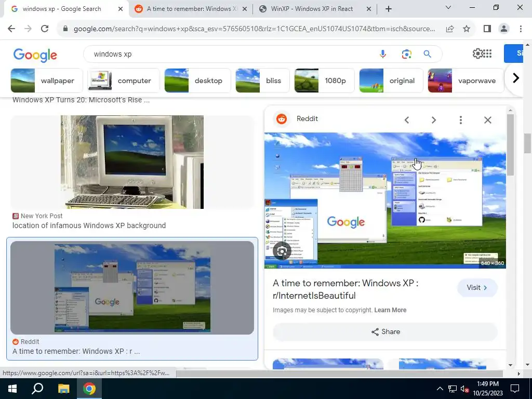Open Google quick settings gear
Screen dimensions: 532x399
tap(477, 54)
